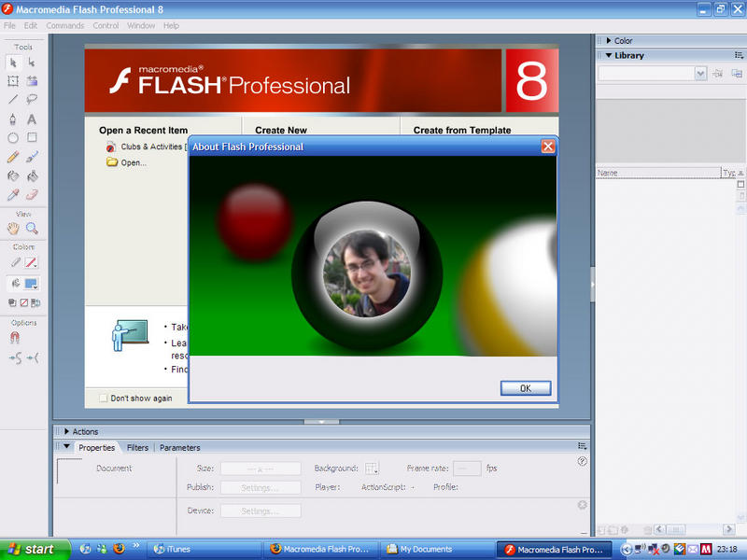
Task: Select the Eraser tool
Action: coord(32,194)
